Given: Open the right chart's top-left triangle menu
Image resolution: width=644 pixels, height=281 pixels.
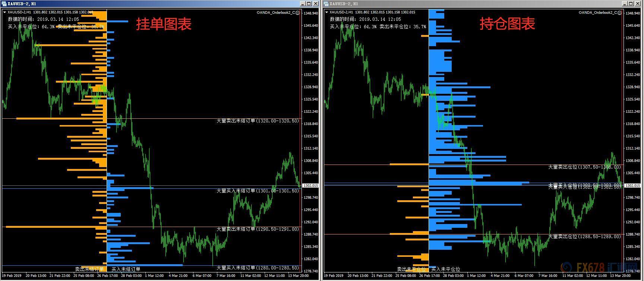Looking at the screenshot, I should [x=326, y=12].
